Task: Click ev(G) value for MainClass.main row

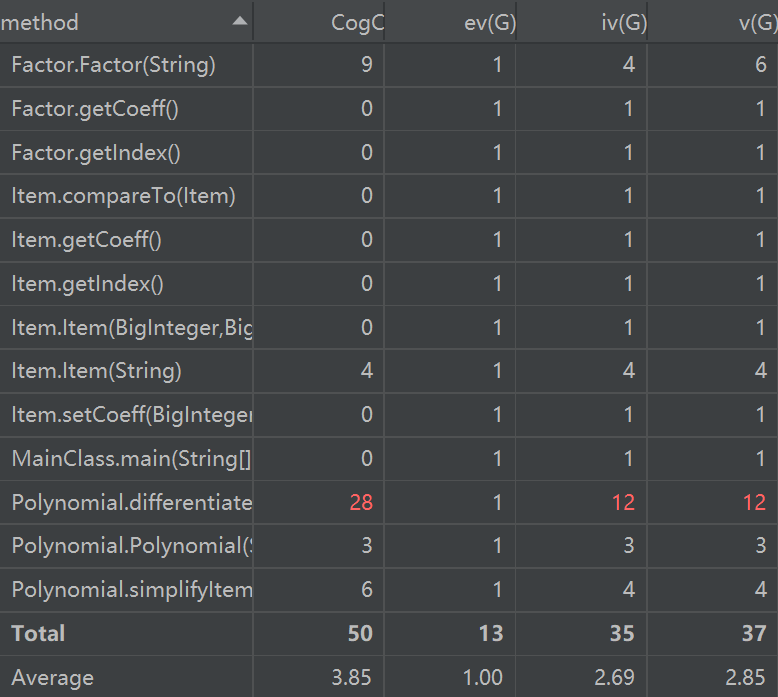Action: (497, 458)
